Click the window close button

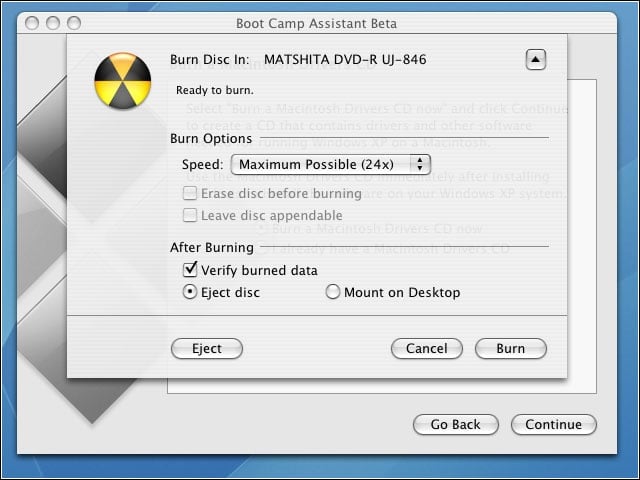point(32,23)
